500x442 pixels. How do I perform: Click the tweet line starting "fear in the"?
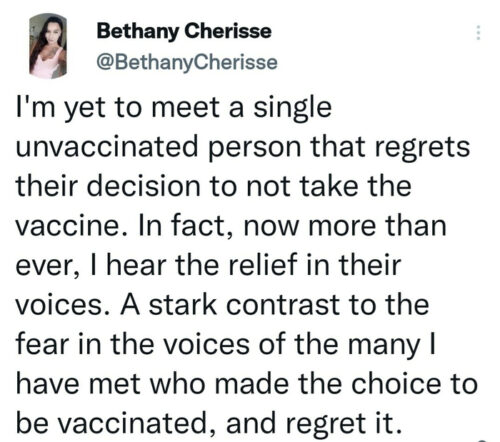pos(226,345)
